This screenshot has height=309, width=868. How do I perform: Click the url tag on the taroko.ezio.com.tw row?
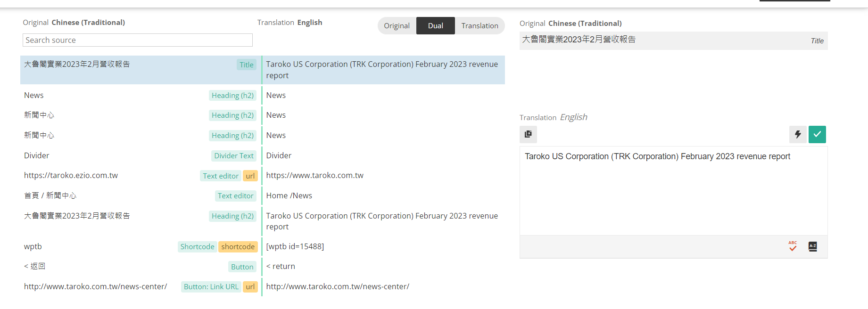click(250, 176)
